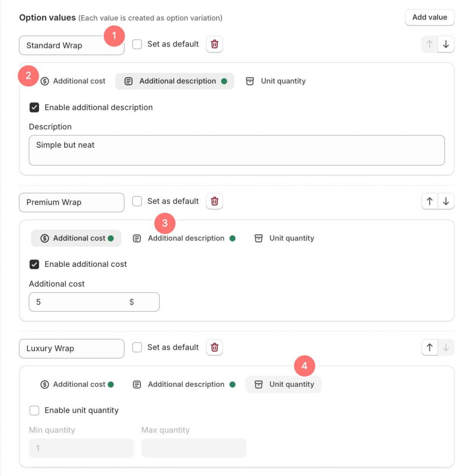471x476 pixels.
Task: Open Additional description tab under Luxury Wrap
Action: coord(184,384)
